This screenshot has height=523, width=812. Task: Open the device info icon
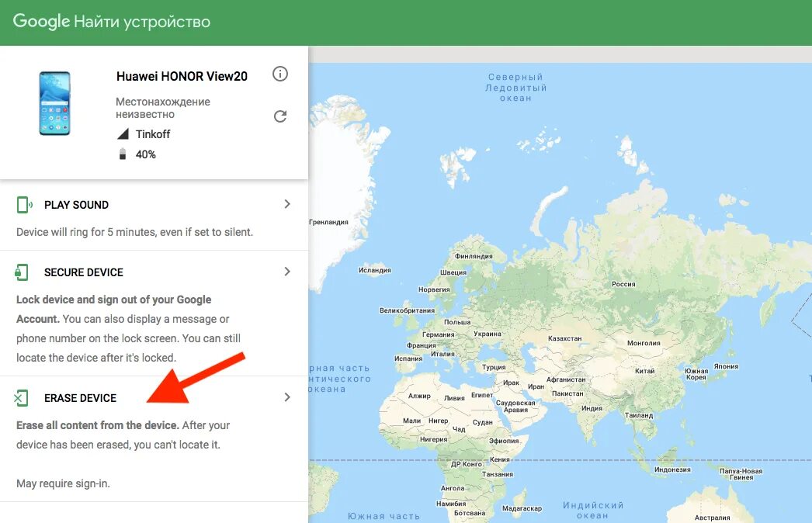click(x=280, y=74)
